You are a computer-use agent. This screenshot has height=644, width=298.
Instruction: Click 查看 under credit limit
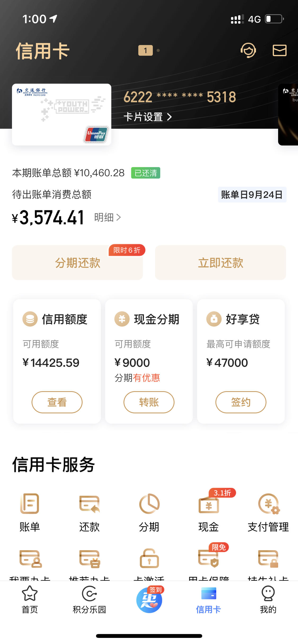[x=57, y=402]
